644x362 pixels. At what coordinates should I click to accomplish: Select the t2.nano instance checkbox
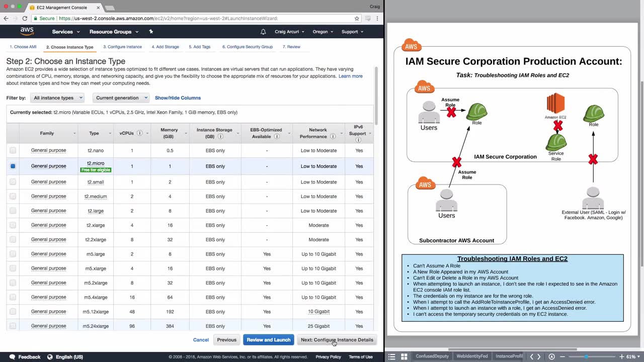tap(13, 150)
